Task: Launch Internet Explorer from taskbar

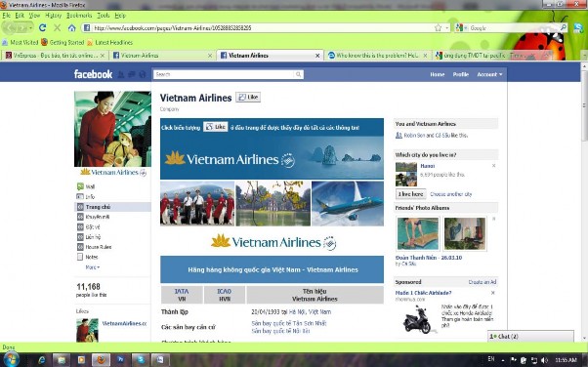Action: click(x=42, y=360)
